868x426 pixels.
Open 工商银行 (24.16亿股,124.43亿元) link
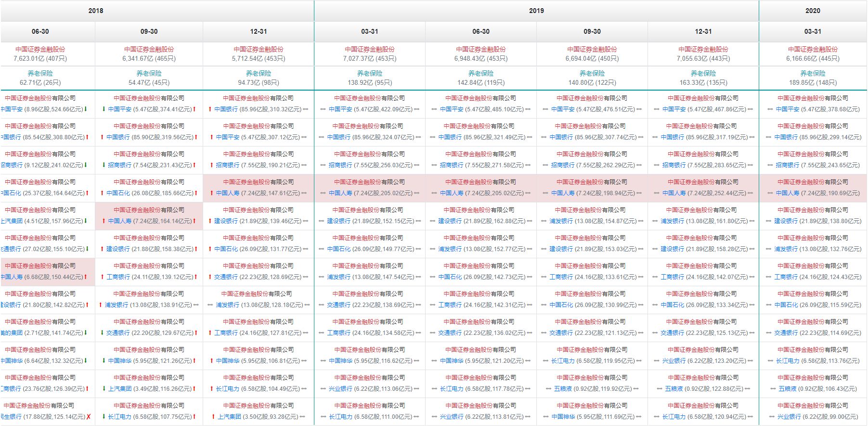click(x=786, y=277)
